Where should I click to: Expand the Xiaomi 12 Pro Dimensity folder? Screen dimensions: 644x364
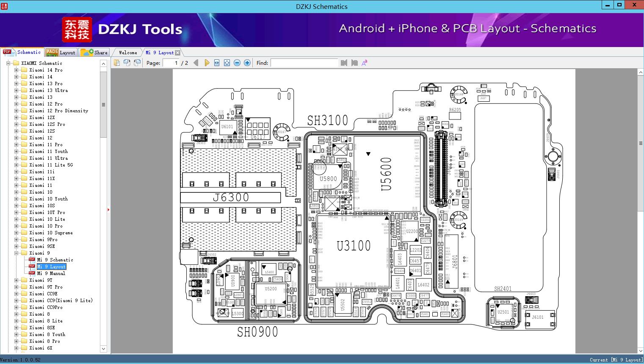(17, 111)
